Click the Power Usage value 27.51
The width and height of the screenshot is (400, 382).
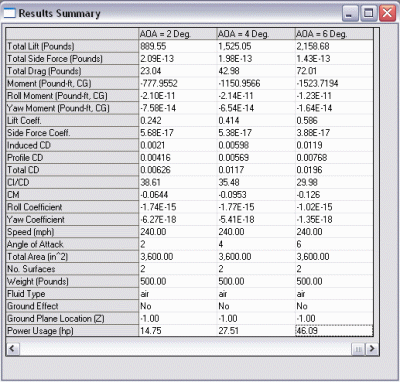click(256, 331)
